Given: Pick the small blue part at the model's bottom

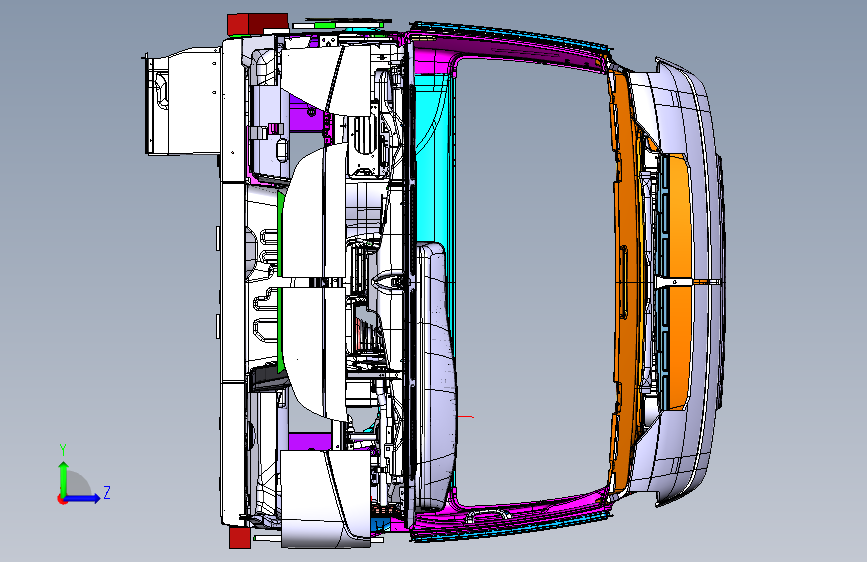Looking at the screenshot, I should point(381,525).
